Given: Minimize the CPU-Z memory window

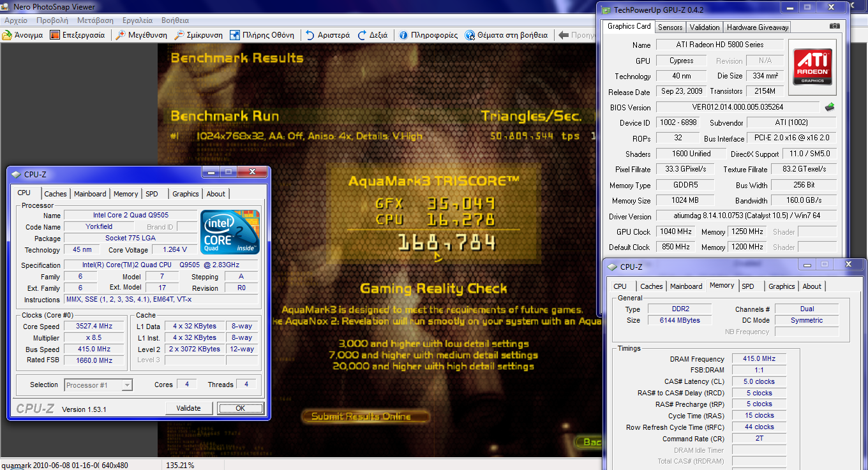Looking at the screenshot, I should [x=807, y=264].
